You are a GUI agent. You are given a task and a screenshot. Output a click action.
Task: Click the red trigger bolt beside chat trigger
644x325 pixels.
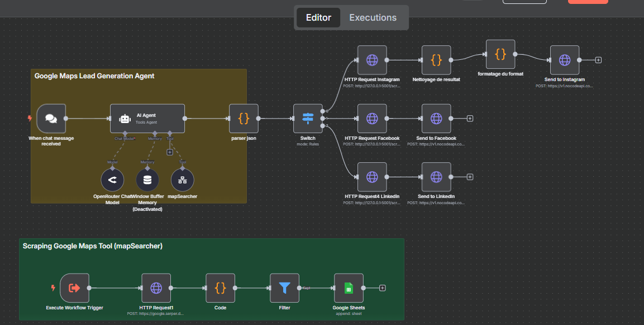30,119
